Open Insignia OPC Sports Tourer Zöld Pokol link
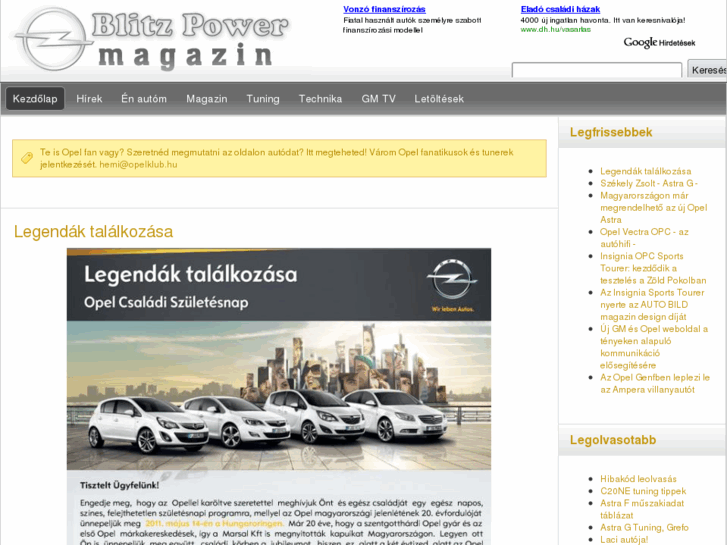Image resolution: width=727 pixels, height=545 pixels. (x=653, y=268)
